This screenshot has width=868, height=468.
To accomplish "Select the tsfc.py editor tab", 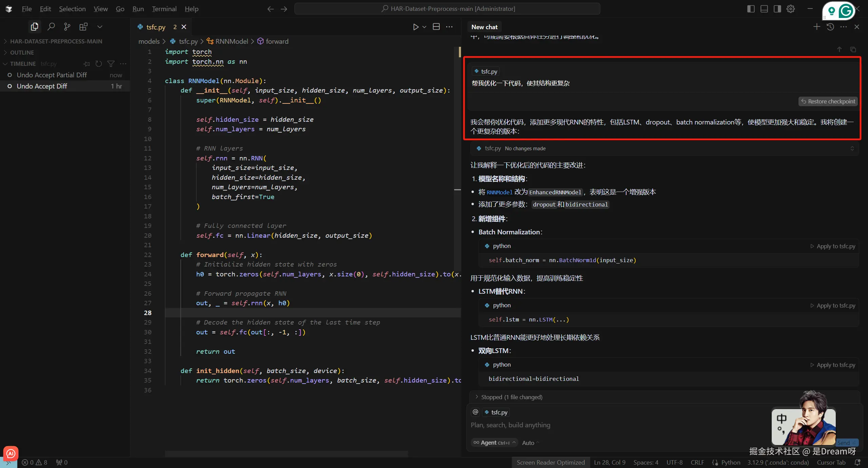I will coord(156,27).
